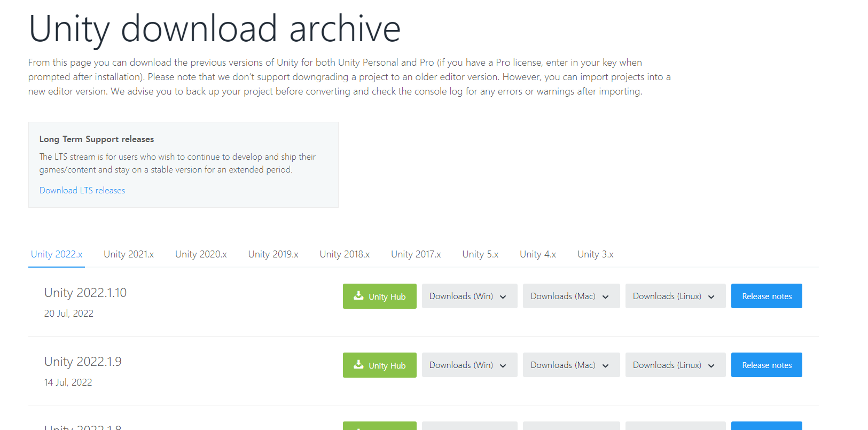Expand Downloads (Linux) chevron for Unity 2022.1.10
The image size is (868, 430).
(x=711, y=297)
